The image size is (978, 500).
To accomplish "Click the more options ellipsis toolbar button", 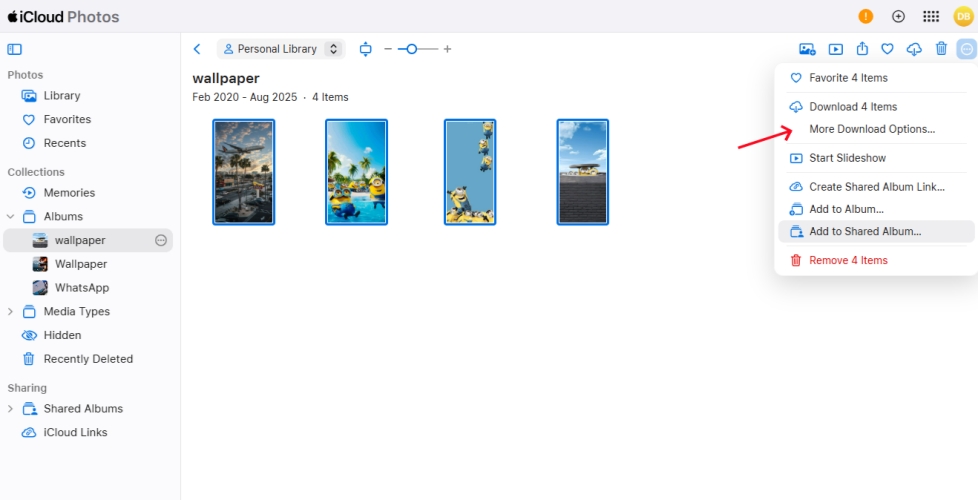I will click(x=967, y=49).
